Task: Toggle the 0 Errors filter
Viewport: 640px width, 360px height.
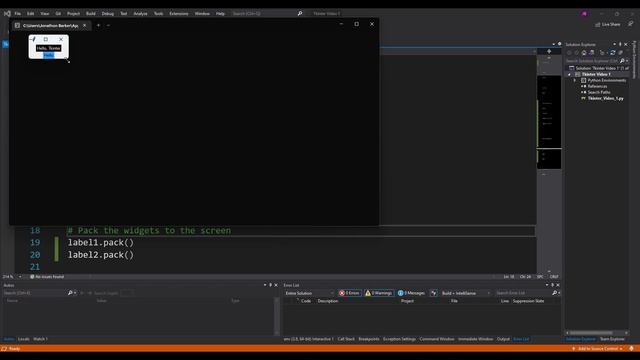Action: (349, 293)
